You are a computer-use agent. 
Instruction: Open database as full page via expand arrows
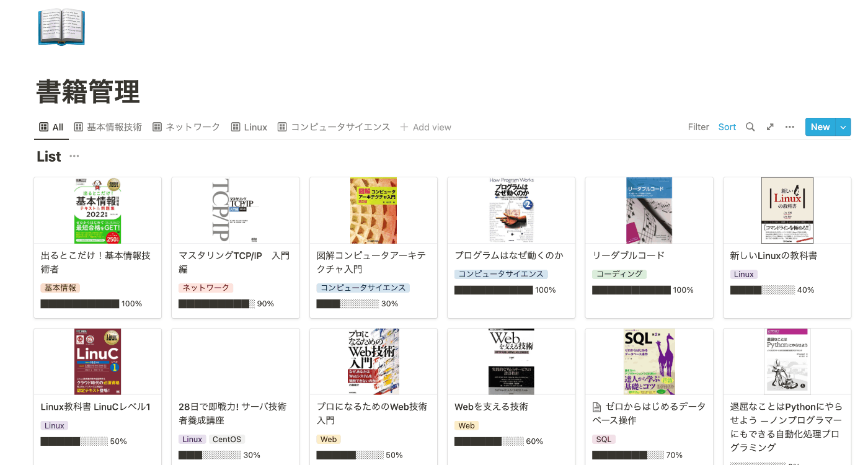pyautogui.click(x=770, y=127)
